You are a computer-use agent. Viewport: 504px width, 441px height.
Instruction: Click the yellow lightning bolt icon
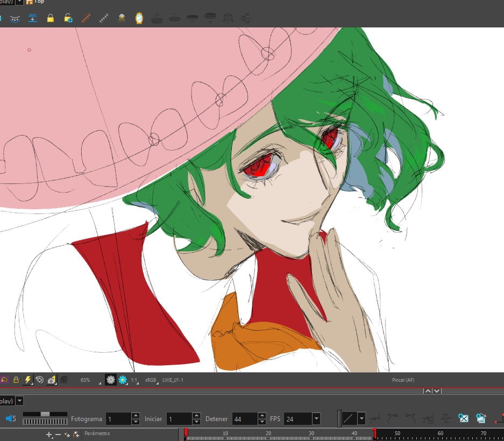point(27,380)
